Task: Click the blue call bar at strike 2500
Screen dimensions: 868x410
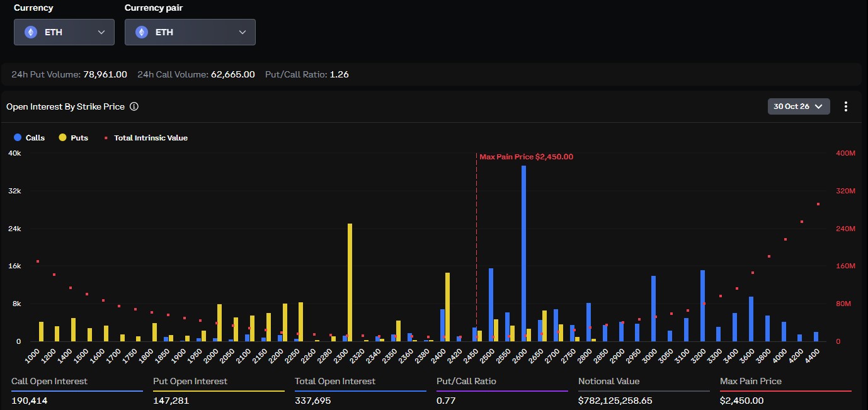Action: coord(491,305)
